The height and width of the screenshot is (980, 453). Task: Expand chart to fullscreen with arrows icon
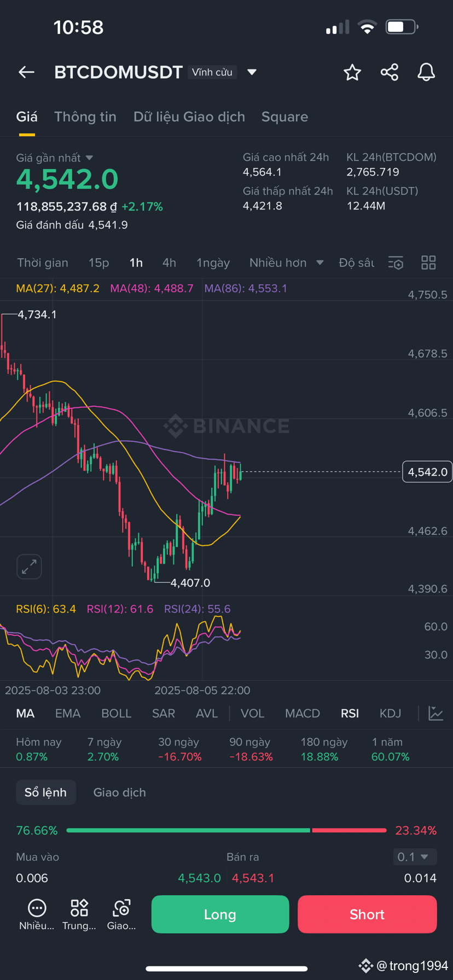pyautogui.click(x=29, y=567)
